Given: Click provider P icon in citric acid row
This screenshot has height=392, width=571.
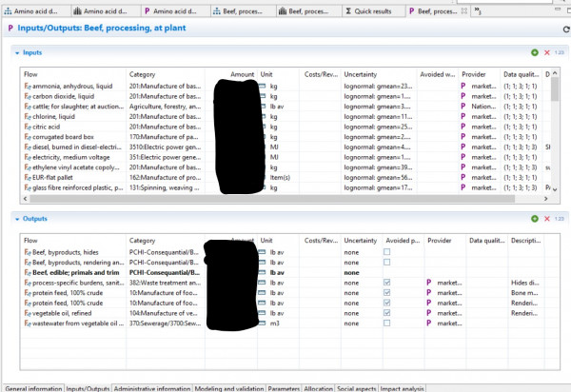Looking at the screenshot, I should click(x=463, y=127).
